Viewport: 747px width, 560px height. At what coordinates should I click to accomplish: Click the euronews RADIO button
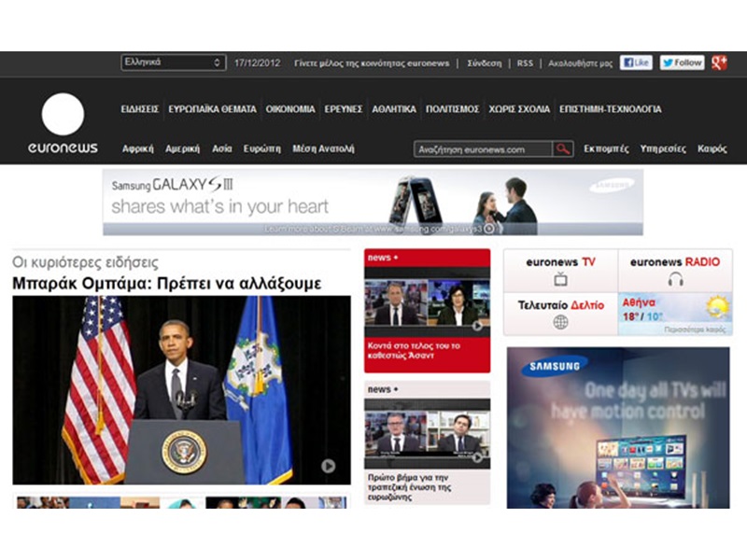pos(675,271)
